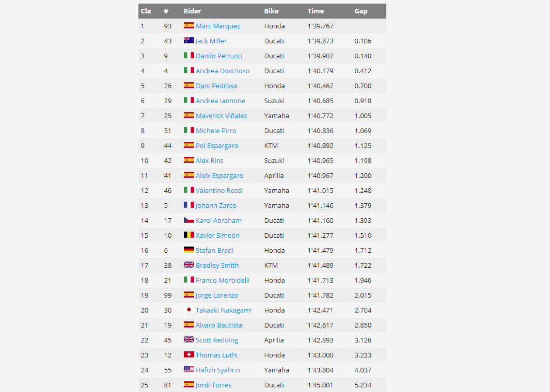Click the French flag beside Johann Zarco
This screenshot has width=550, height=392.
pyautogui.click(x=188, y=205)
